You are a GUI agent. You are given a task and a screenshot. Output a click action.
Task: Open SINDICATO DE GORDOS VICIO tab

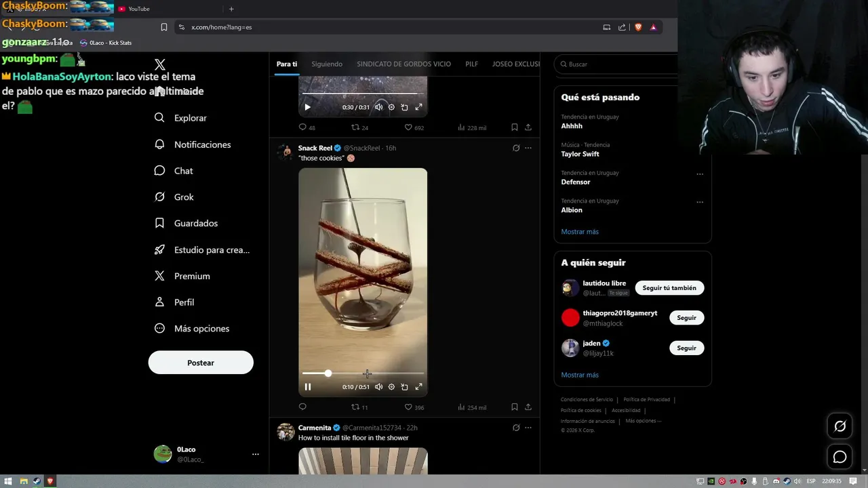click(403, 64)
